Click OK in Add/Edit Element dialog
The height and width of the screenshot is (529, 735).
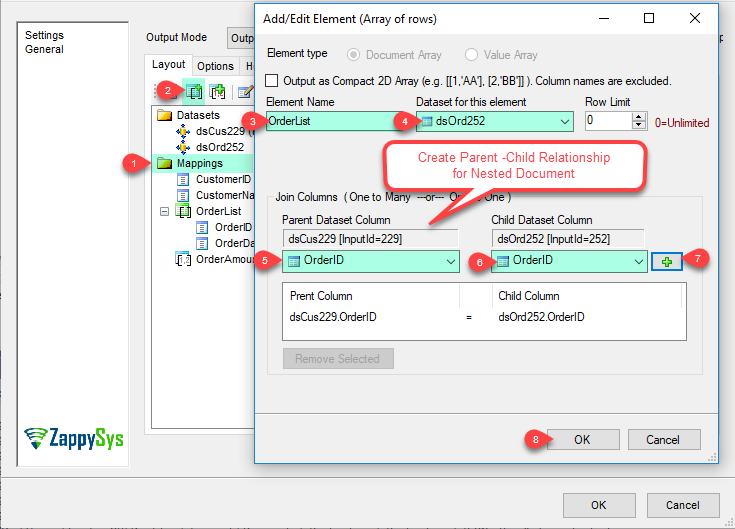click(x=583, y=440)
